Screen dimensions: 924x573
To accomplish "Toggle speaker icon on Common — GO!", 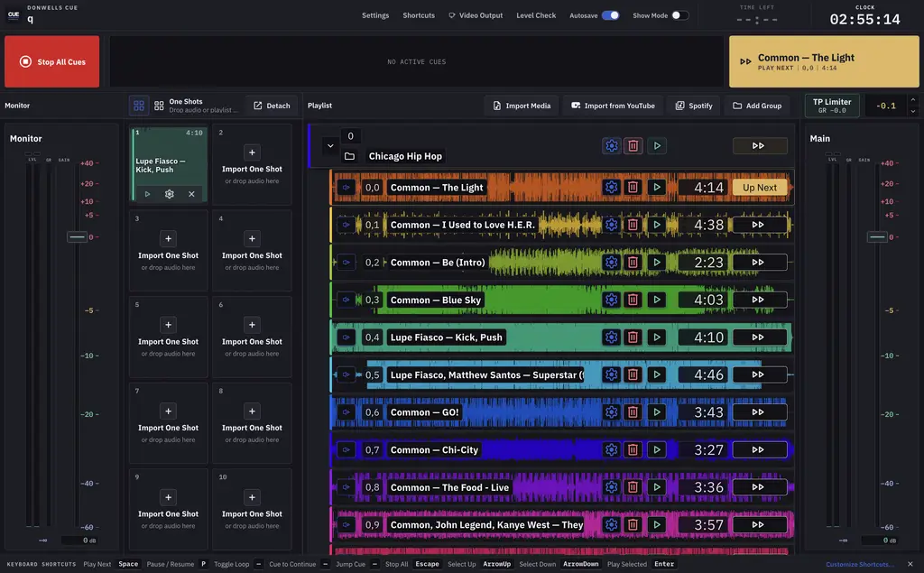I will coord(346,412).
